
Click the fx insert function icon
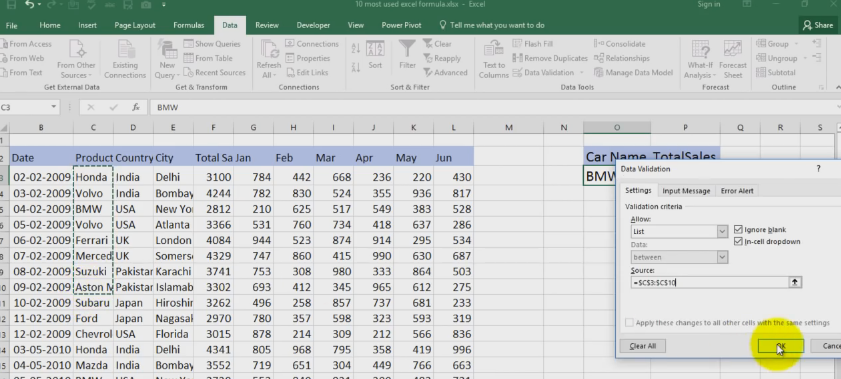(x=136, y=107)
